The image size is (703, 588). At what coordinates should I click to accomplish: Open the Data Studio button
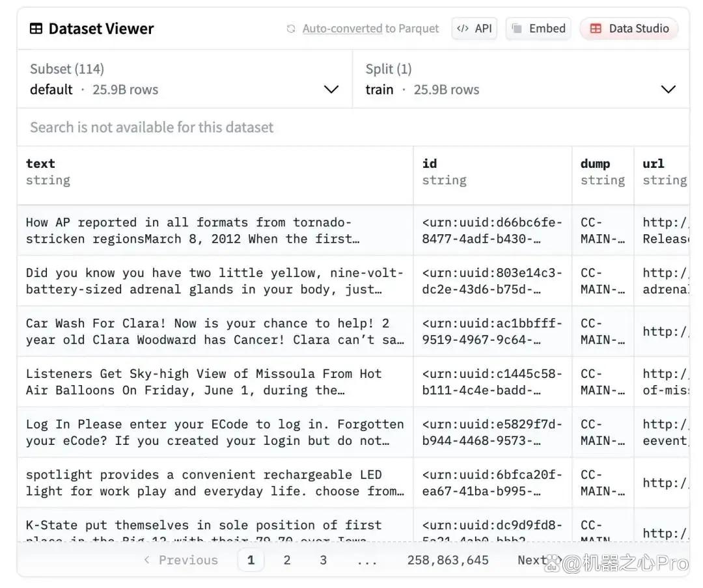(x=629, y=29)
